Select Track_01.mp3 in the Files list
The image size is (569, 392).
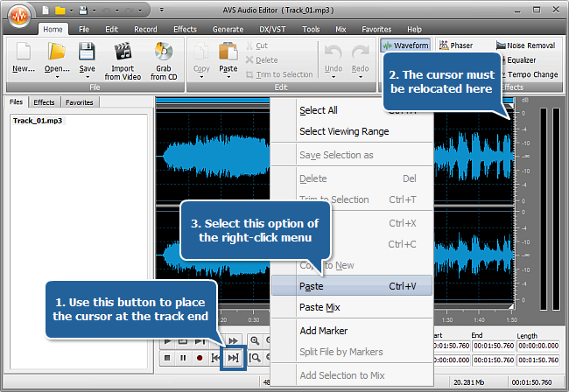pos(38,121)
